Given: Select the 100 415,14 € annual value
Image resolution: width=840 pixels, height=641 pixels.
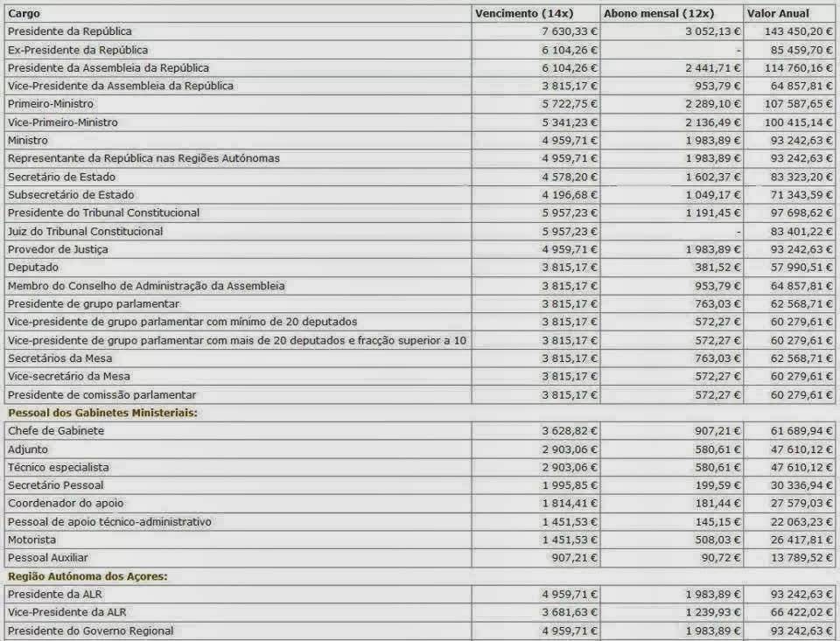Looking at the screenshot, I should coord(798,122).
